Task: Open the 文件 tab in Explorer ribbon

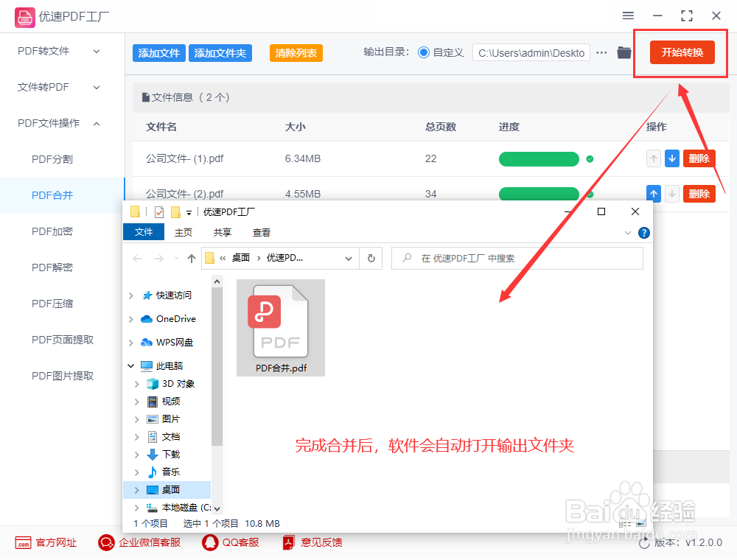Action: [144, 232]
